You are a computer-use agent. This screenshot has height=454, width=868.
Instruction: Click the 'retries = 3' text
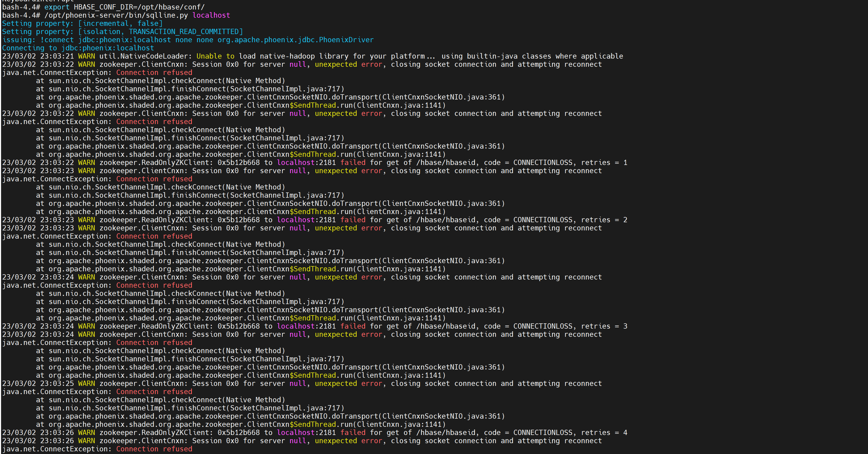pyautogui.click(x=604, y=326)
